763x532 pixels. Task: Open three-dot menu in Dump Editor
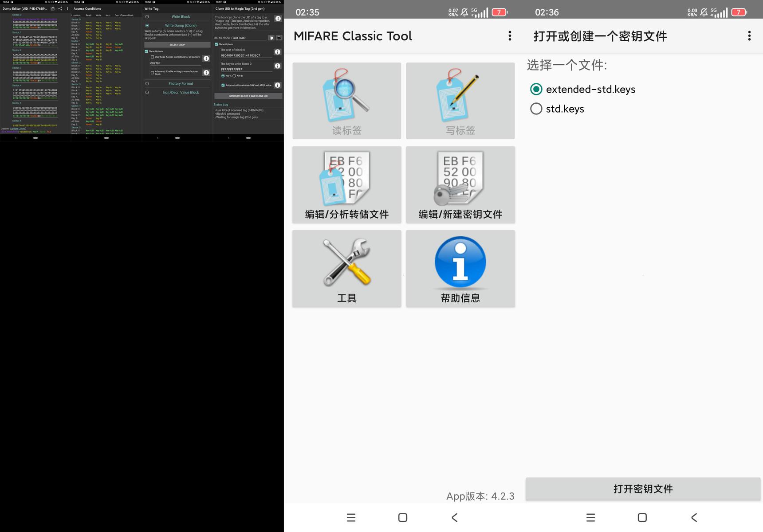[x=67, y=8]
